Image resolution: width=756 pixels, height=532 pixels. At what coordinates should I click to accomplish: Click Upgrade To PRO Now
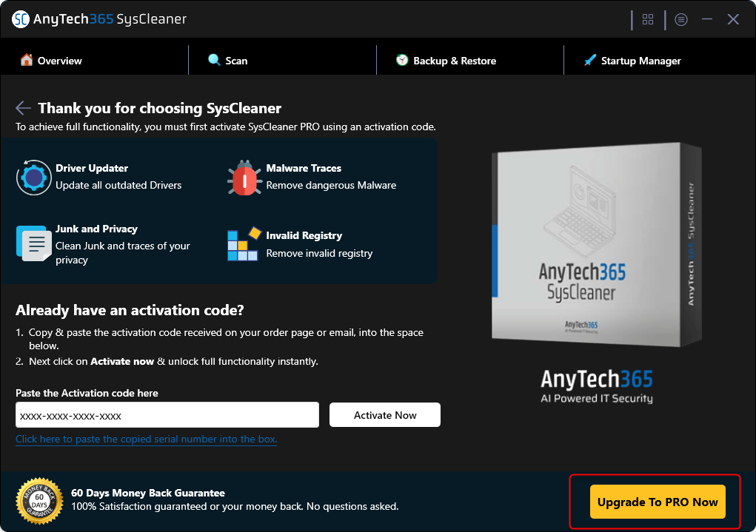tap(657, 502)
